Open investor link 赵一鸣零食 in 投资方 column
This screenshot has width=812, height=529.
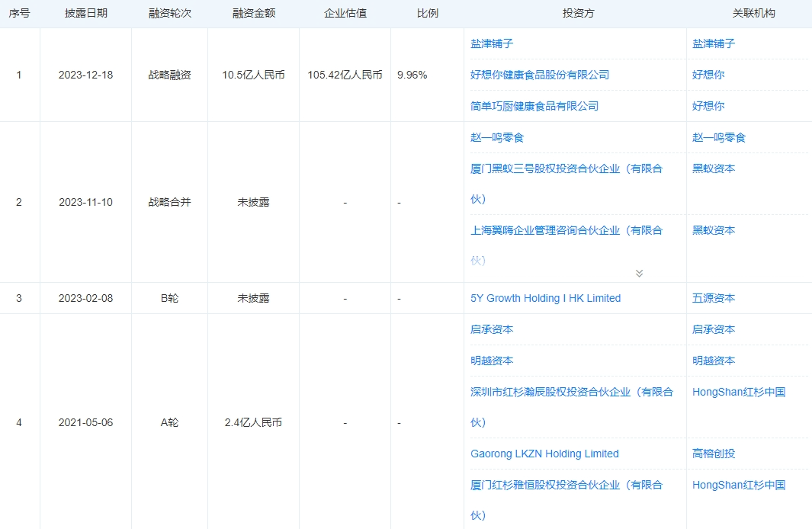click(497, 137)
